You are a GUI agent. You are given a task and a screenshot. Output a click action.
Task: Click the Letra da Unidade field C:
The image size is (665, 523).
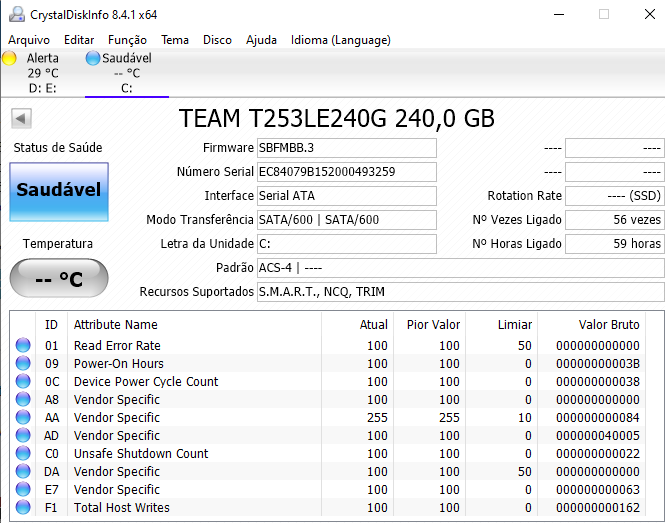click(346, 244)
